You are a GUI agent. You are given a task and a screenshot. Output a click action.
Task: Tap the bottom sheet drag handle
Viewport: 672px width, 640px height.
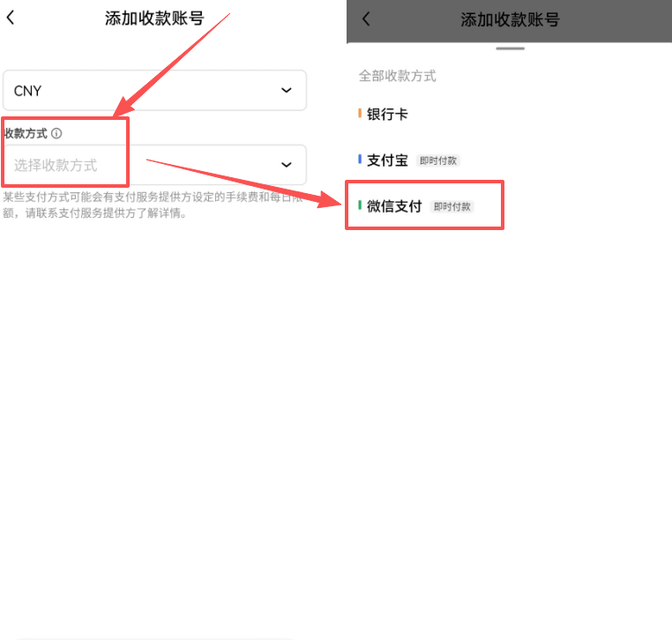[510, 48]
